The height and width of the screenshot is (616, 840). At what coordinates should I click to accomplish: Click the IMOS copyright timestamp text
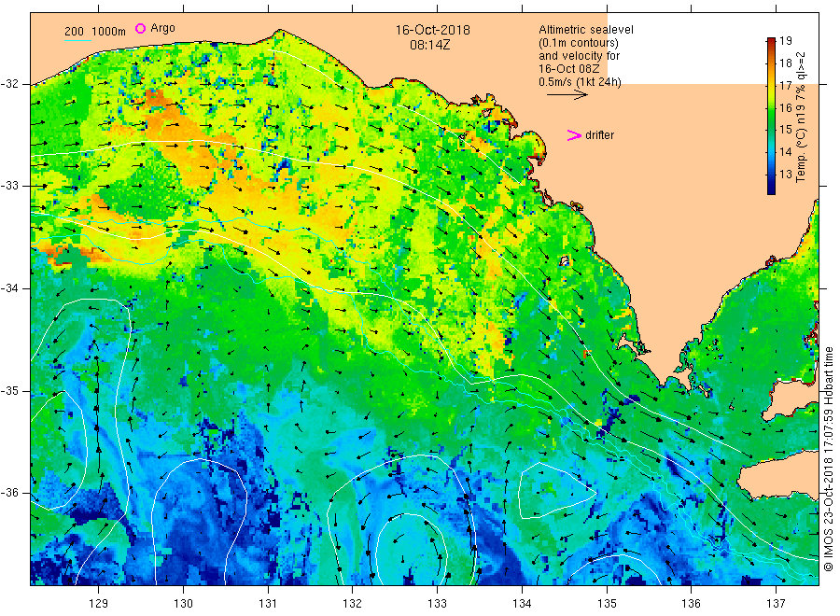coord(828,458)
